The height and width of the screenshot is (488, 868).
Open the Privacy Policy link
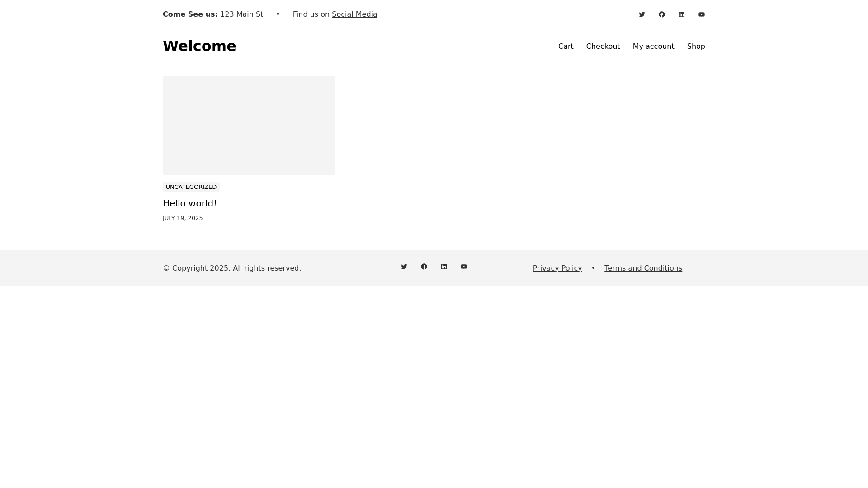tap(557, 268)
